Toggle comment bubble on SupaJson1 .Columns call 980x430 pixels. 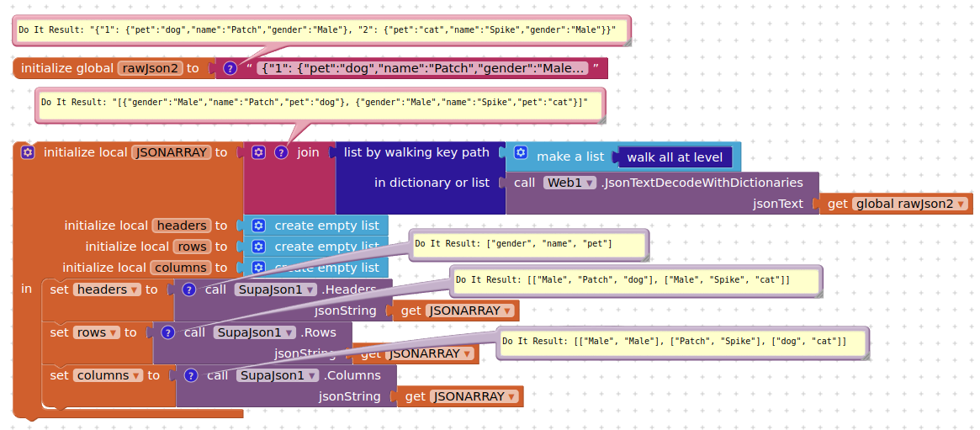[191, 375]
